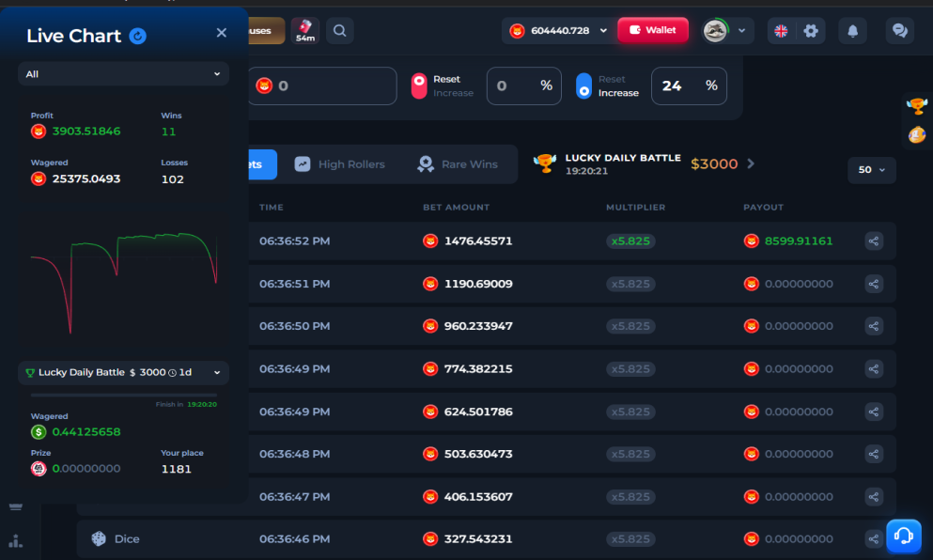Open settings gear in header

[811, 31]
